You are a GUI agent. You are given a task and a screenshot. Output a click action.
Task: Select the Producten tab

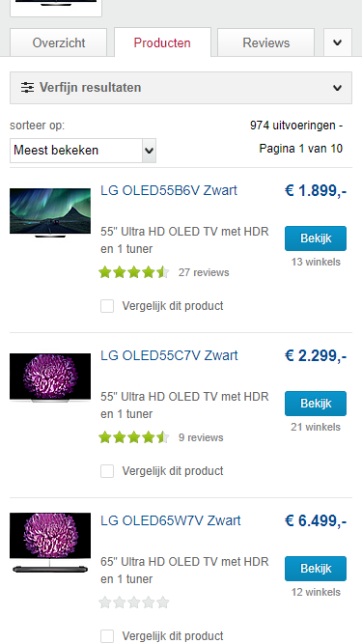[162, 42]
